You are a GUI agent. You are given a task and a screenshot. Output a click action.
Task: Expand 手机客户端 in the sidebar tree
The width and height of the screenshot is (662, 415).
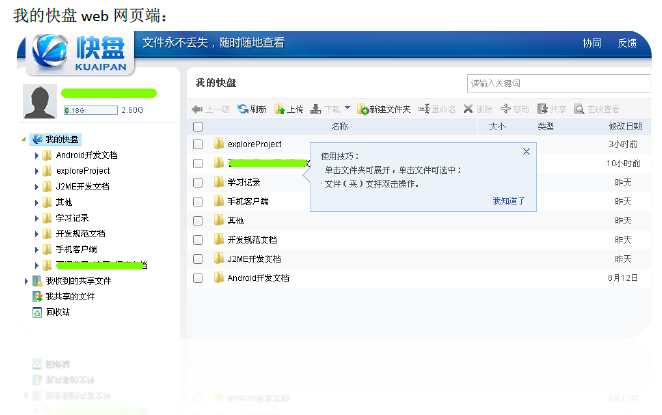37,250
